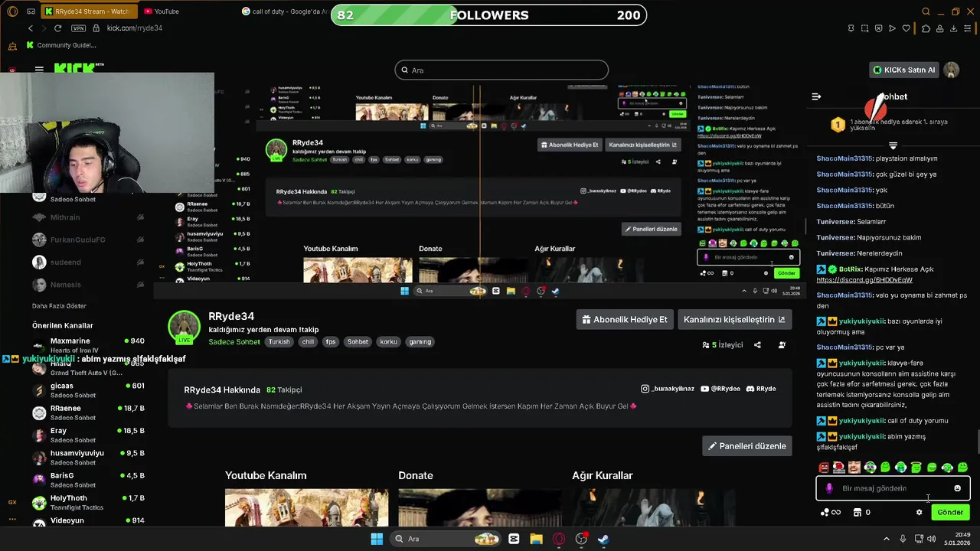980x551 pixels.
Task: Click the pin icon in Opera toolbar
Action: [851, 28]
